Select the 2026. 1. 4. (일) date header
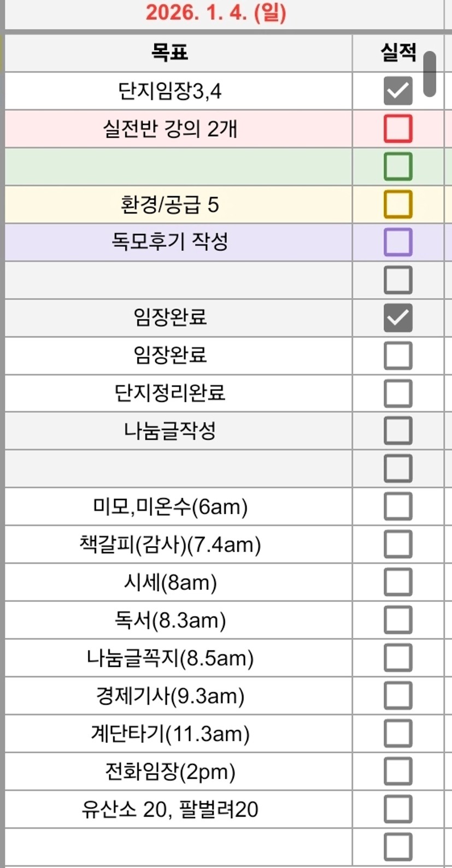This screenshot has width=452, height=868. pos(216,13)
